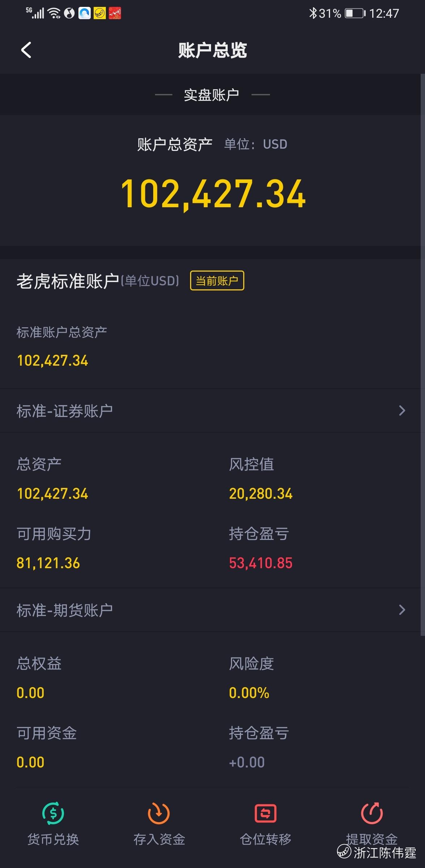Tap the 存入资金 deposit icon
Viewport: 425px width, 868px height.
tap(159, 813)
